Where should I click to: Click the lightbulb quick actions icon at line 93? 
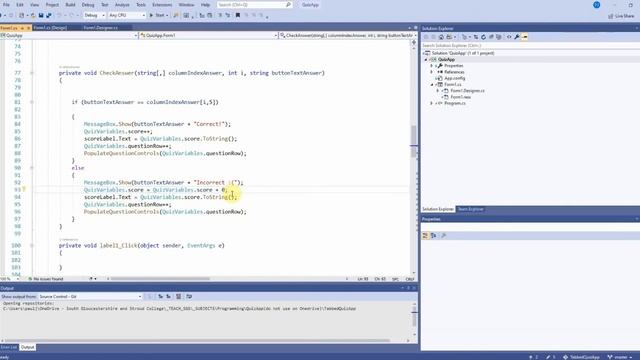24,189
